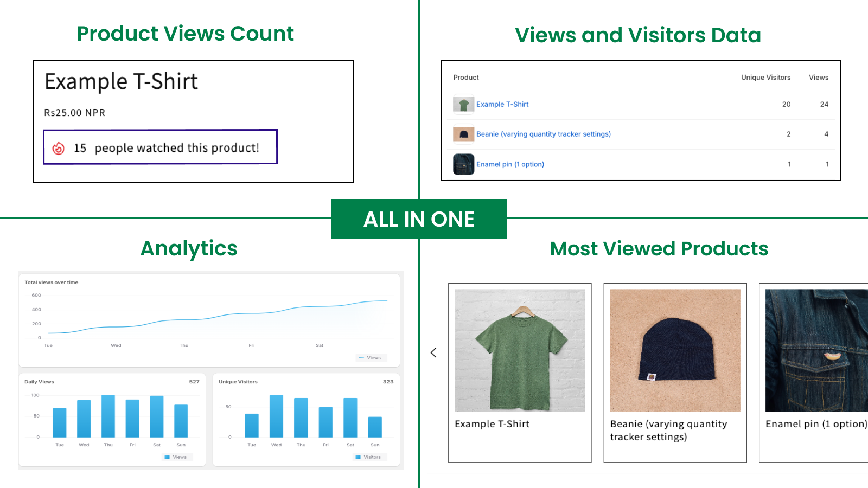The width and height of the screenshot is (868, 488).
Task: Click the Example T-Shirt thumbnail icon in the table
Action: [463, 104]
